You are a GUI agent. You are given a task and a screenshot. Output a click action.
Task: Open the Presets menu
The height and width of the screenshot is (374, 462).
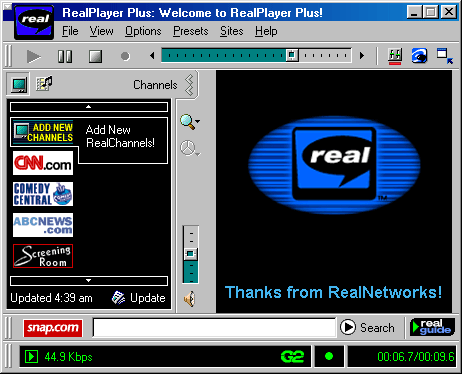coord(191,31)
